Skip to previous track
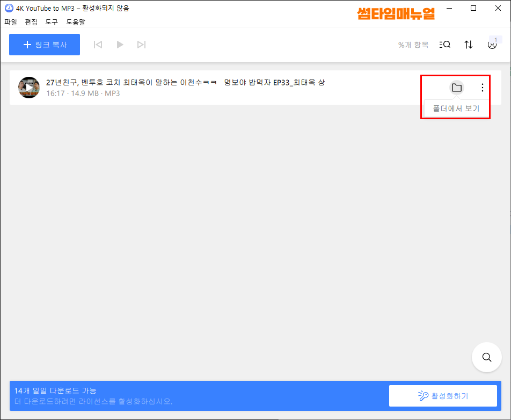 click(98, 45)
